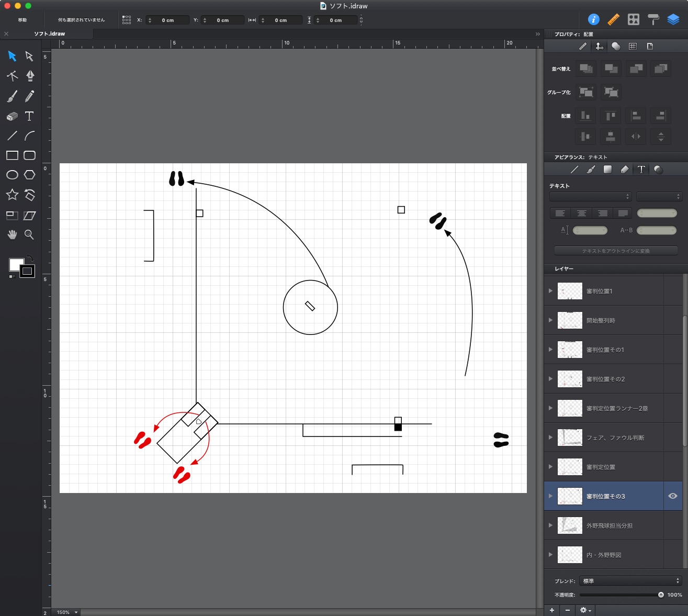The image size is (688, 616).
Task: Select the Pen tool
Action: (30, 76)
